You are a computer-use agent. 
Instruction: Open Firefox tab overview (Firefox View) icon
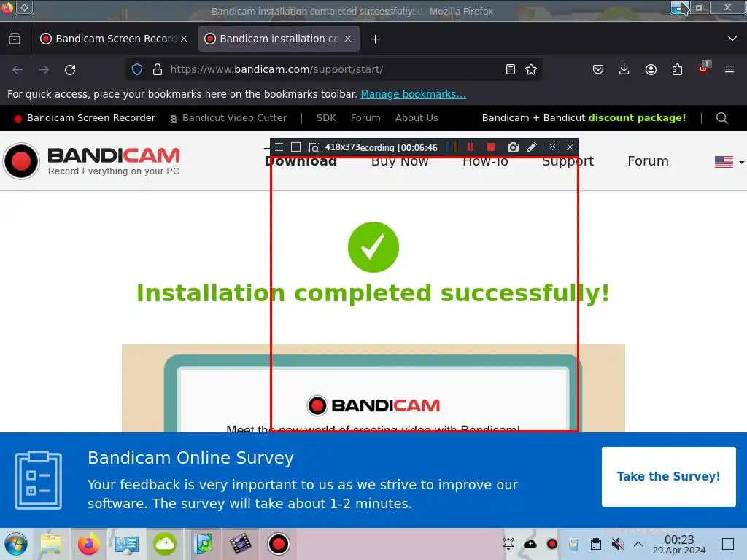click(x=15, y=39)
